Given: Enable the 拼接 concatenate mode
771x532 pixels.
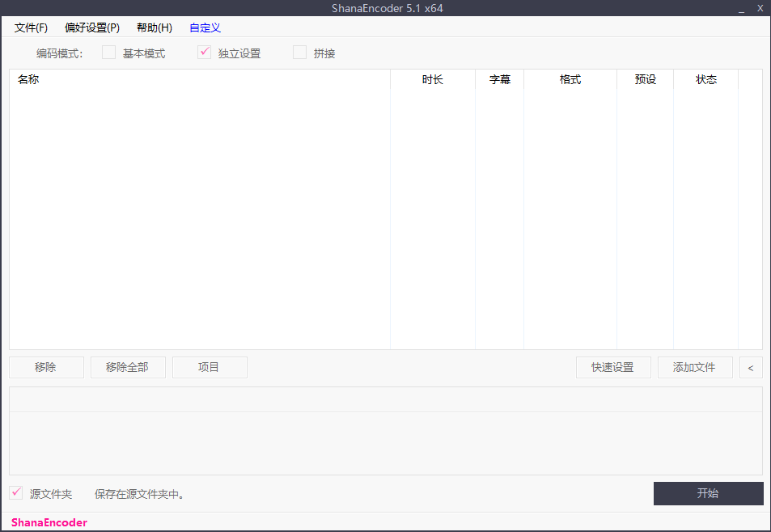Looking at the screenshot, I should 299,53.
